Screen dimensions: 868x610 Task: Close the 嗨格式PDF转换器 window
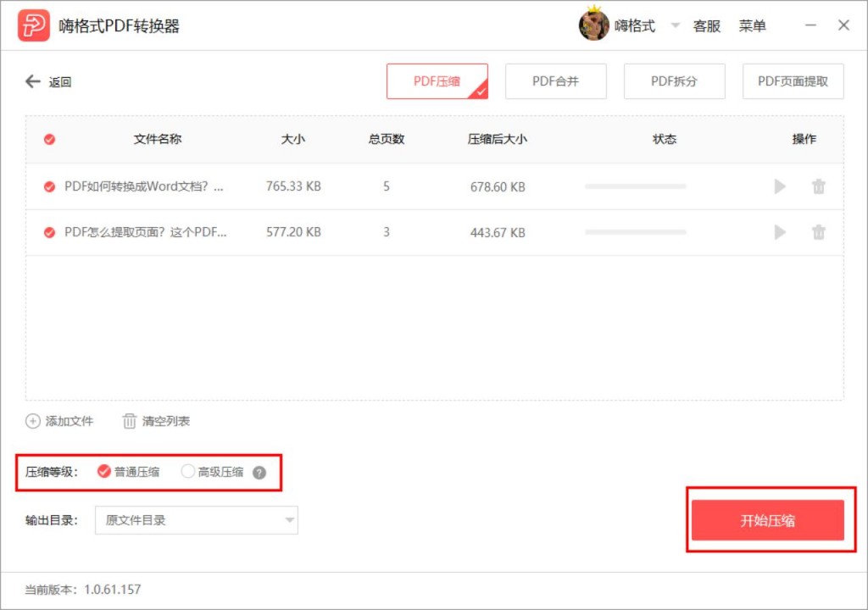pyautogui.click(x=843, y=25)
